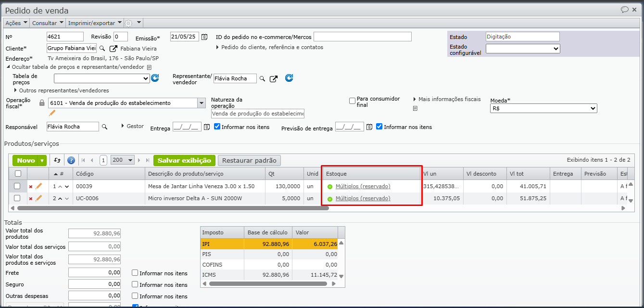644x308 pixels.
Task: Move item 2 up with the arrow
Action: click(x=60, y=198)
